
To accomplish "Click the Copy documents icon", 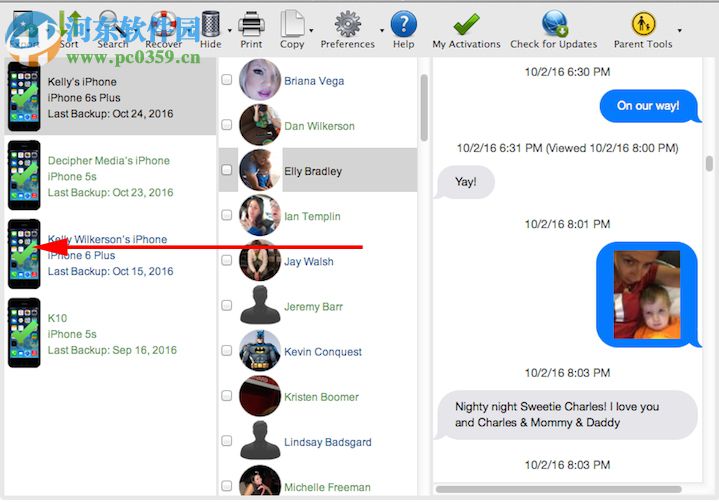I will point(292,24).
